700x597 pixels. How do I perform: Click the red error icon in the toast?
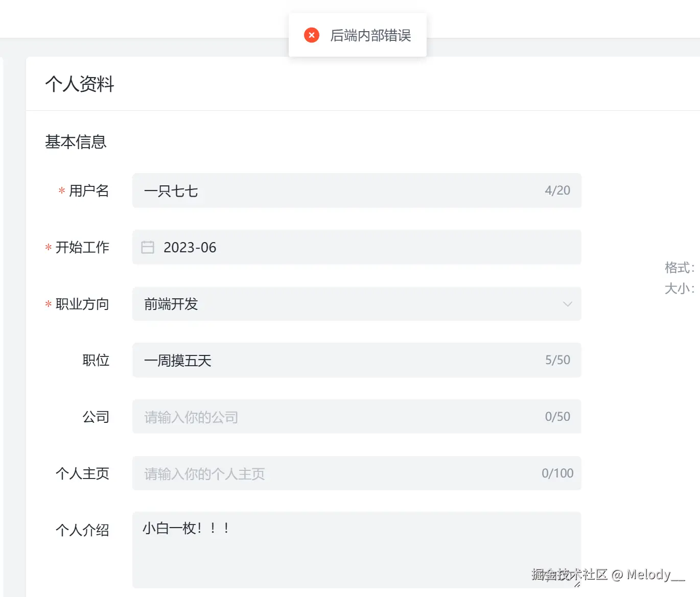pyautogui.click(x=311, y=35)
